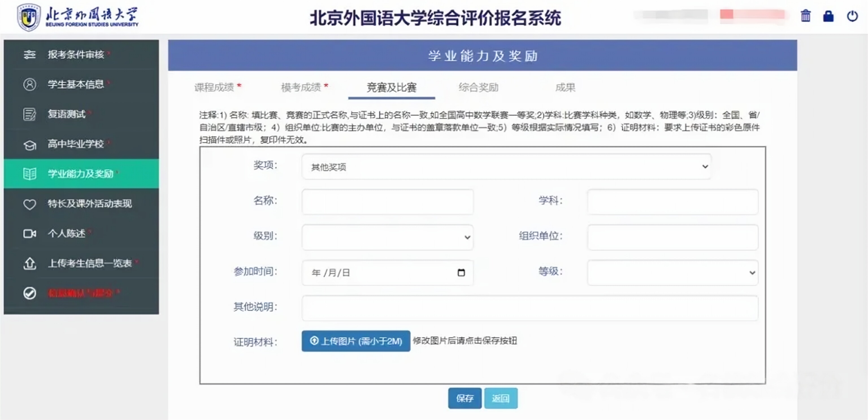Click the heart icon beside 特长及课外活动表现
Viewport: 868px width, 420px height.
click(x=30, y=204)
